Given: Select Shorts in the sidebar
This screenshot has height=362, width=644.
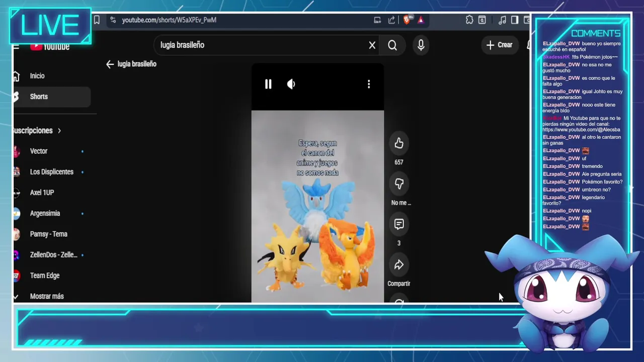Looking at the screenshot, I should click(52, 97).
